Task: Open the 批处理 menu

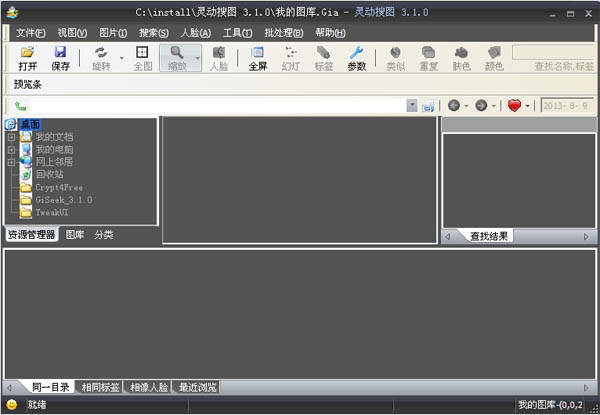Action: (x=283, y=32)
